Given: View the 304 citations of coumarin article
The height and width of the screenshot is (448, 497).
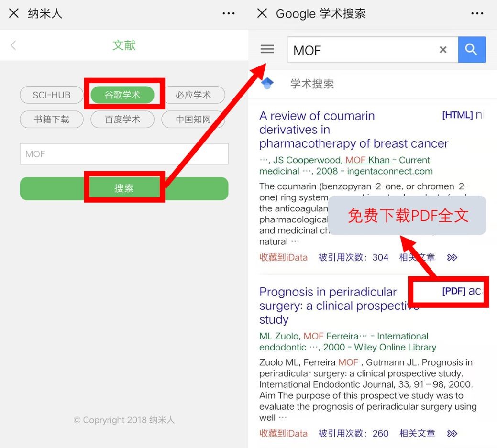Looking at the screenshot, I should [353, 257].
